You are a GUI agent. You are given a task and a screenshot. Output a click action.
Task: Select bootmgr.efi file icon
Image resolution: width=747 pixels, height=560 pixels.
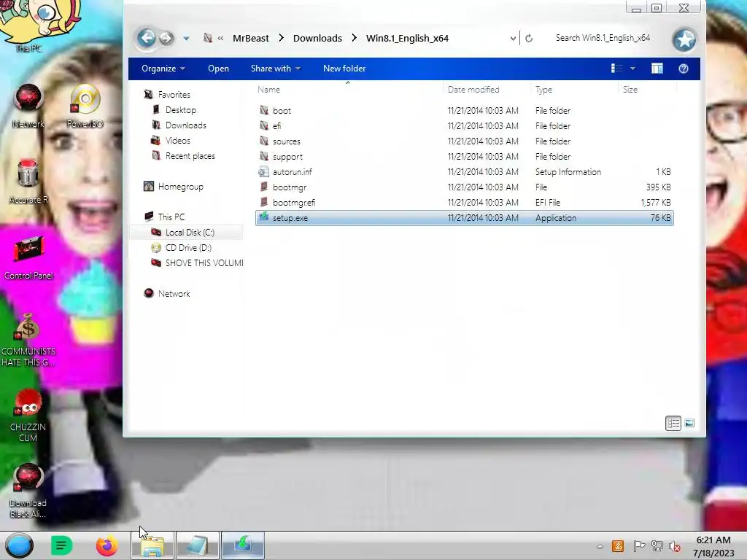point(264,202)
